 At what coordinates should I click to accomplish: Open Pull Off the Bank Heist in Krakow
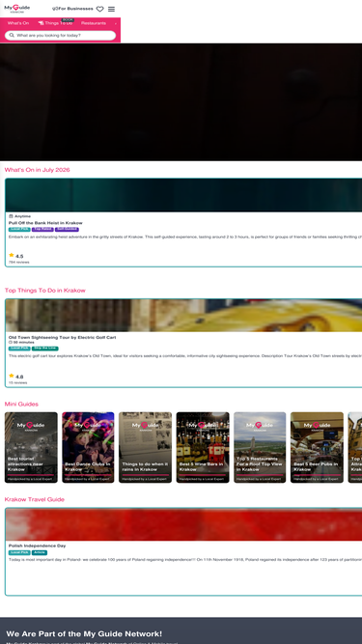click(45, 223)
